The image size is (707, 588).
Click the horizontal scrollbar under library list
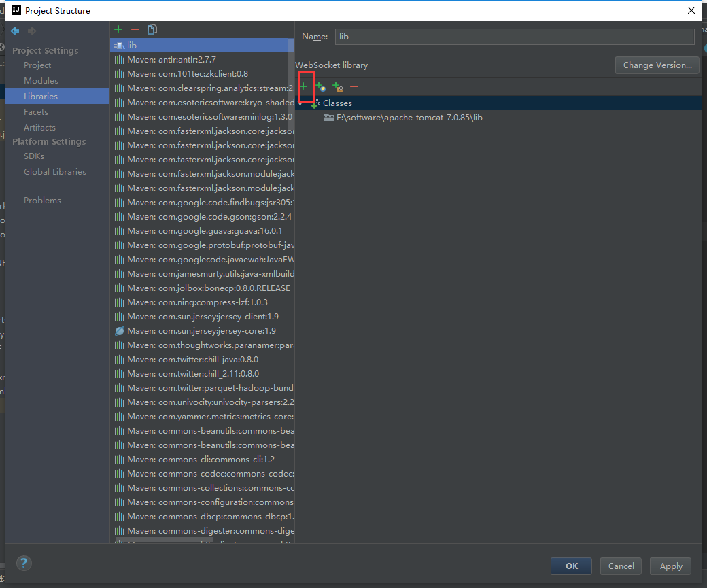click(x=165, y=539)
